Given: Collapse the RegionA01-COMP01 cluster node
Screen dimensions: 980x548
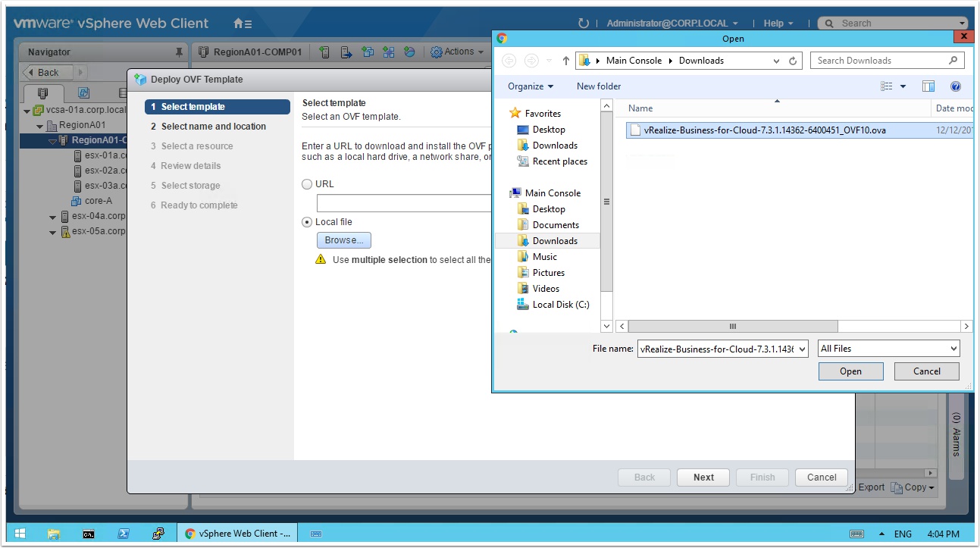Looking at the screenshot, I should click(52, 141).
